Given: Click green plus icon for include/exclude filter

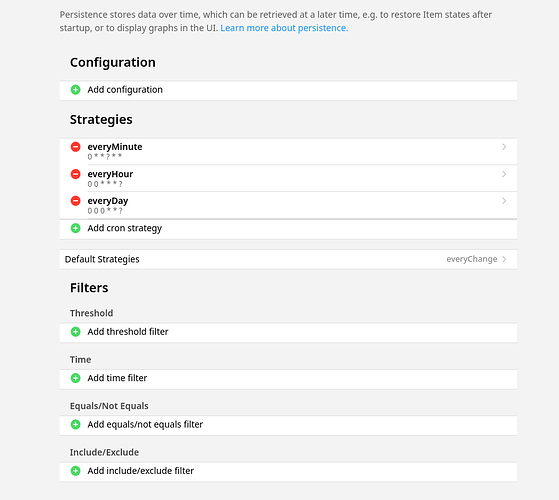Looking at the screenshot, I should coord(76,471).
